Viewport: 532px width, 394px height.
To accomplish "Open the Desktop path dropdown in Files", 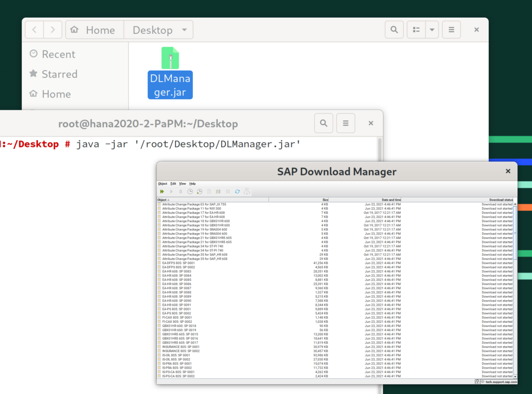I will pos(158,30).
